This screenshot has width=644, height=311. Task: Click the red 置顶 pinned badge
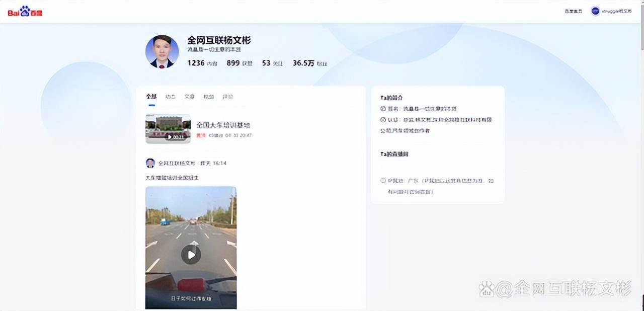(x=201, y=135)
